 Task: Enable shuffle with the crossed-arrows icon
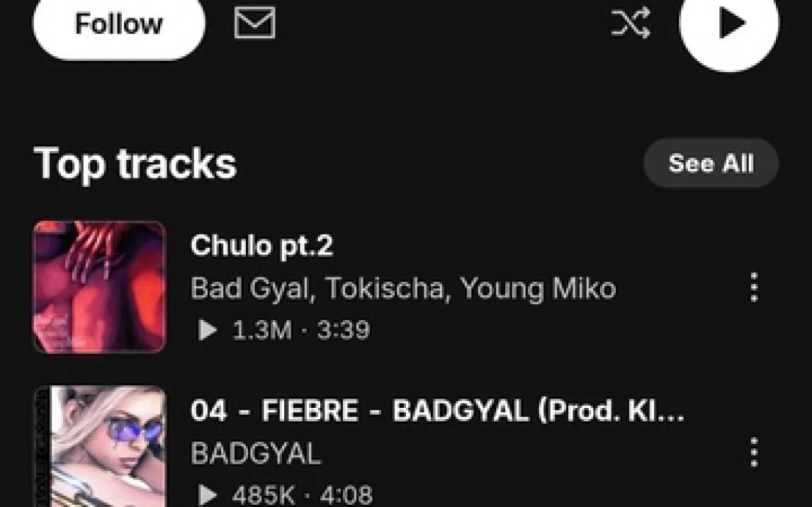point(630,23)
